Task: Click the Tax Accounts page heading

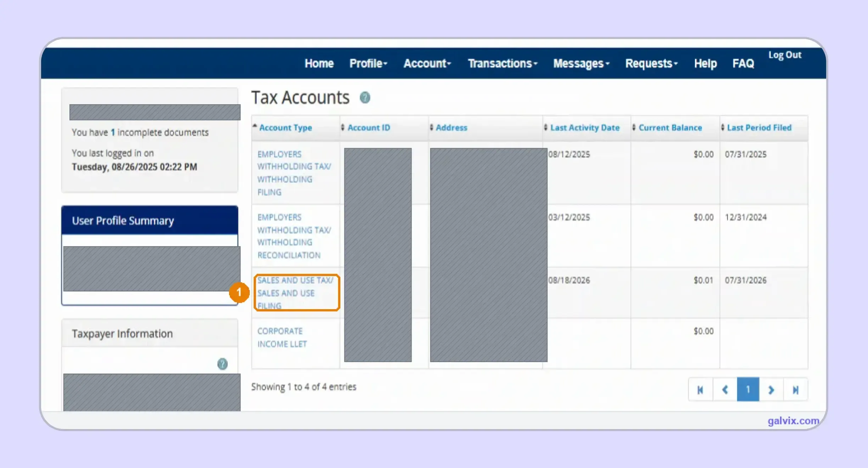Action: 300,97
